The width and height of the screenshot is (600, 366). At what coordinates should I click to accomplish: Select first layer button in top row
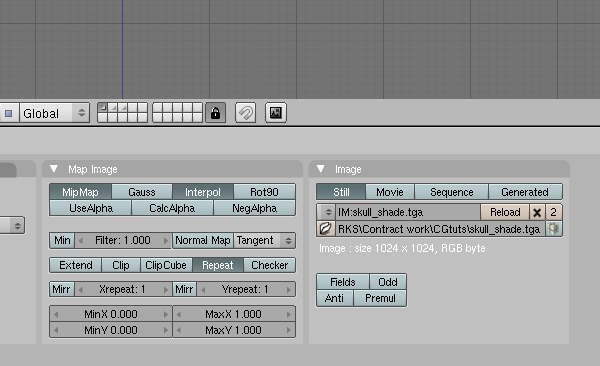click(x=103, y=108)
